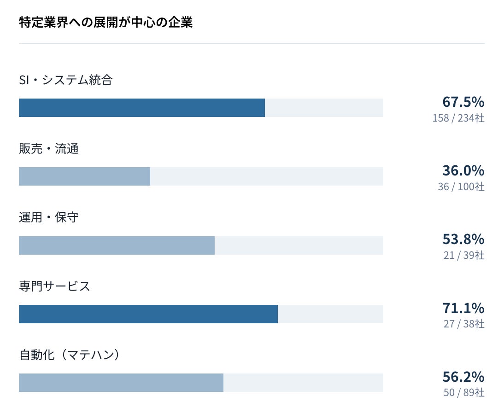Click the SI・システム統合 dark blue bar

142,108
